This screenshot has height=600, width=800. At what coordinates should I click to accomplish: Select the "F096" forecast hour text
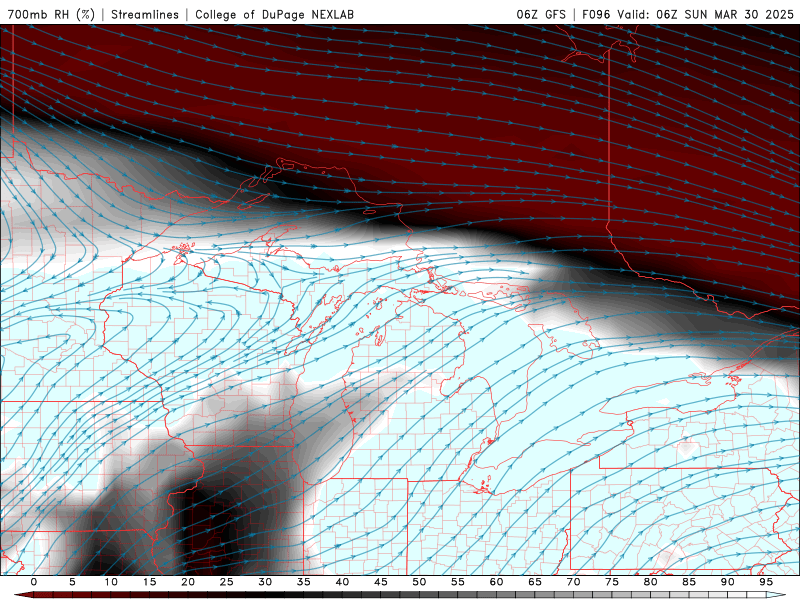click(x=596, y=14)
